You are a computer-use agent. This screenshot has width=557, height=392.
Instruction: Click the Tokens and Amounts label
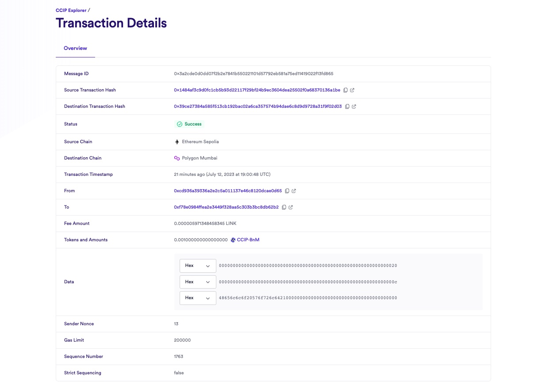click(x=86, y=240)
